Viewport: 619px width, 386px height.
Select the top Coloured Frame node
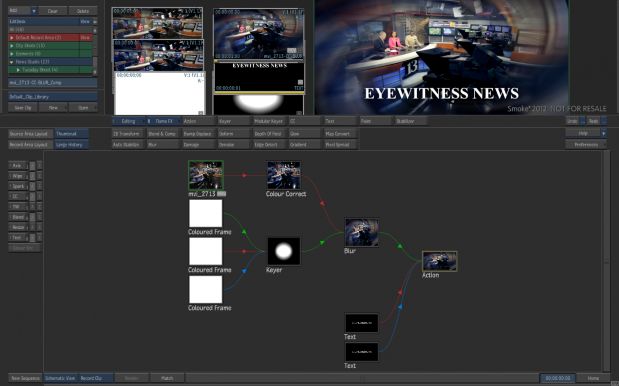205,214
